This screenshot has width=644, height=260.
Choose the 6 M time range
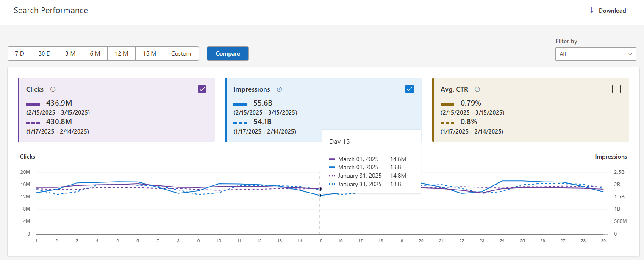point(95,53)
